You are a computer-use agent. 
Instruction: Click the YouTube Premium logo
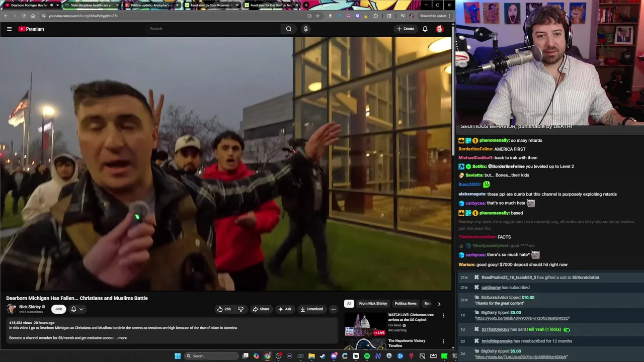[31, 29]
